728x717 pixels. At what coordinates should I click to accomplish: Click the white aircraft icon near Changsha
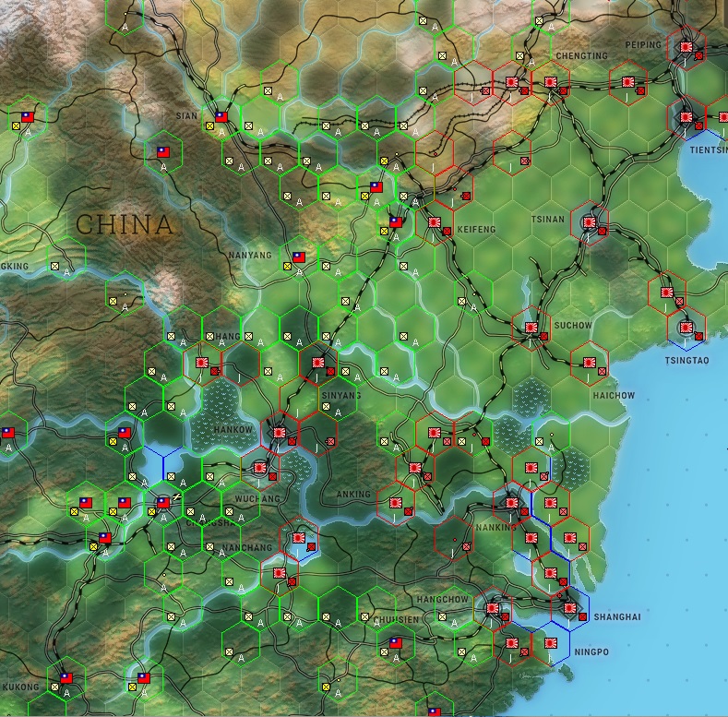[176, 497]
